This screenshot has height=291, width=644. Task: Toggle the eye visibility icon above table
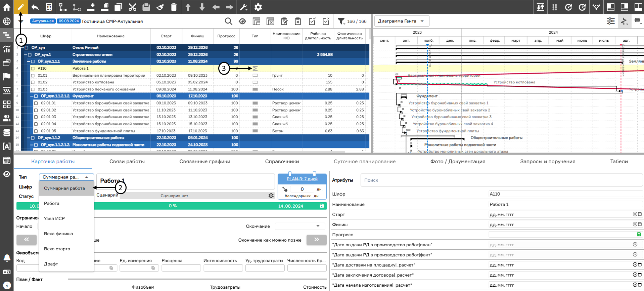coord(242,21)
